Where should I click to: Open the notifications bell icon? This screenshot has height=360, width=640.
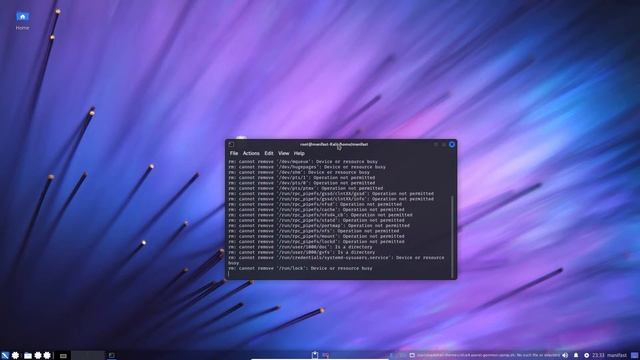coord(576,356)
